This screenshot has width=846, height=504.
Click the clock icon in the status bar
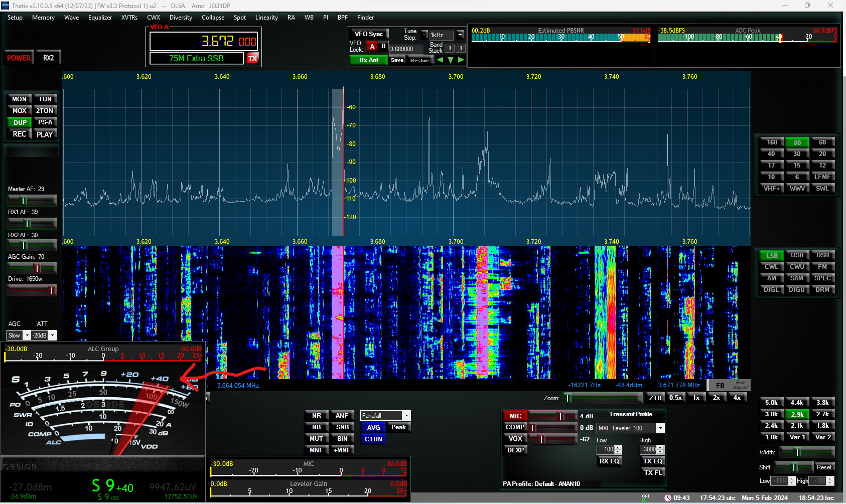(x=667, y=498)
